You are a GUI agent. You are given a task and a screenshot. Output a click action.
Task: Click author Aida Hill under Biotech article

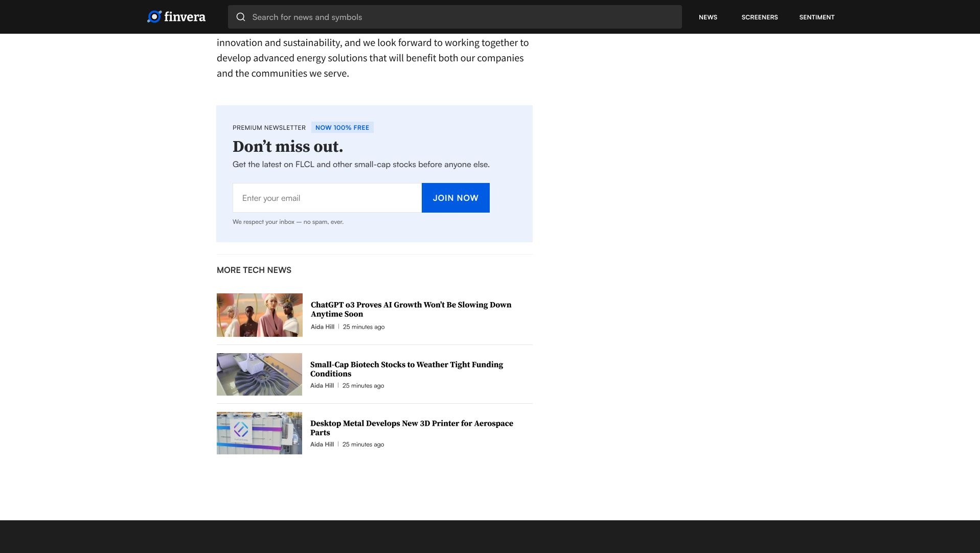322,385
